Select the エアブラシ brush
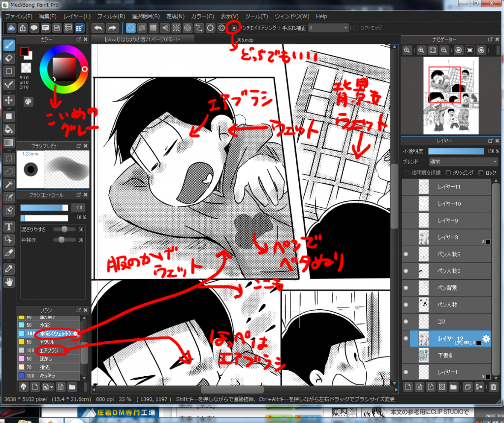Screen dimensions: 504x423 coord(48,350)
